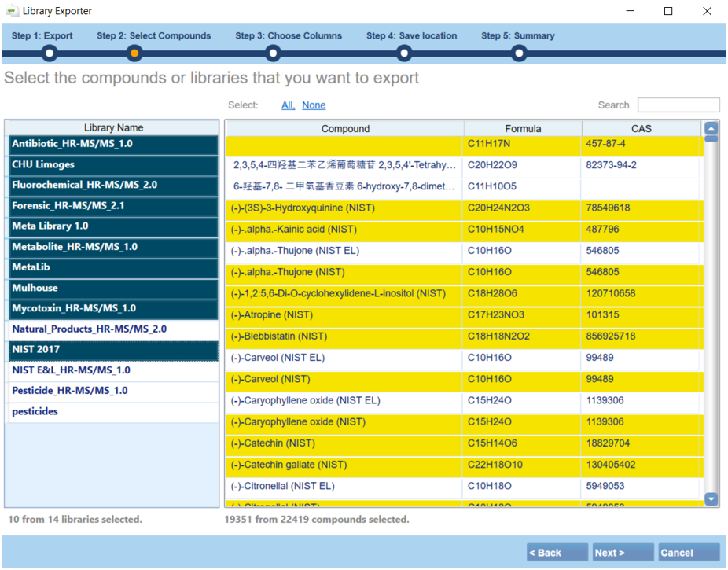Click the Step 1: Export label
Screen dimensions: 728x570
click(x=42, y=35)
